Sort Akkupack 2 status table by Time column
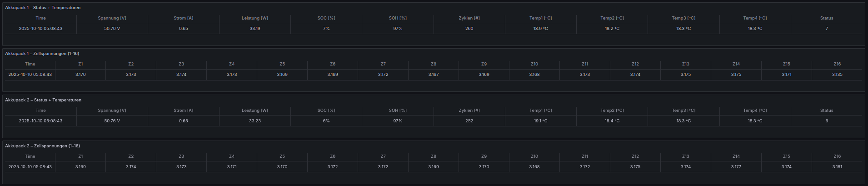The image size is (868, 186). [x=40, y=111]
